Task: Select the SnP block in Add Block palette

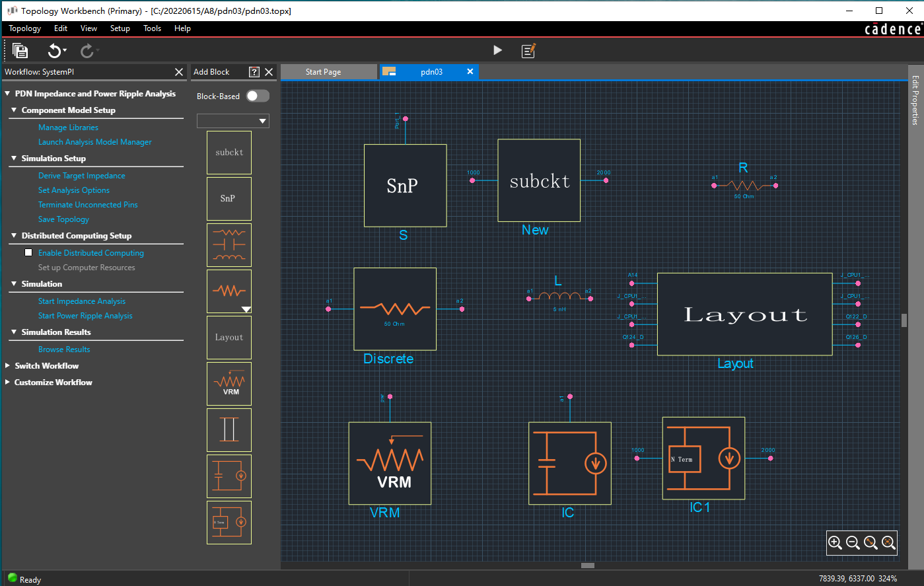Action: pos(229,199)
